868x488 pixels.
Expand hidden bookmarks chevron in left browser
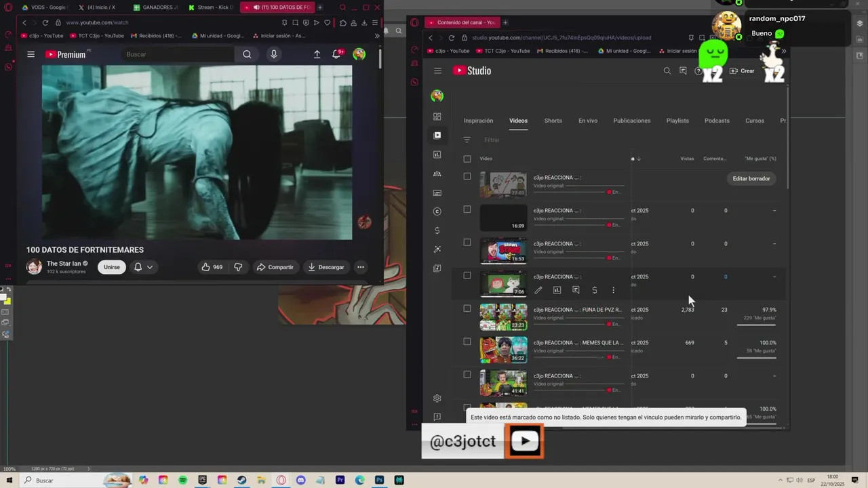[377, 36]
